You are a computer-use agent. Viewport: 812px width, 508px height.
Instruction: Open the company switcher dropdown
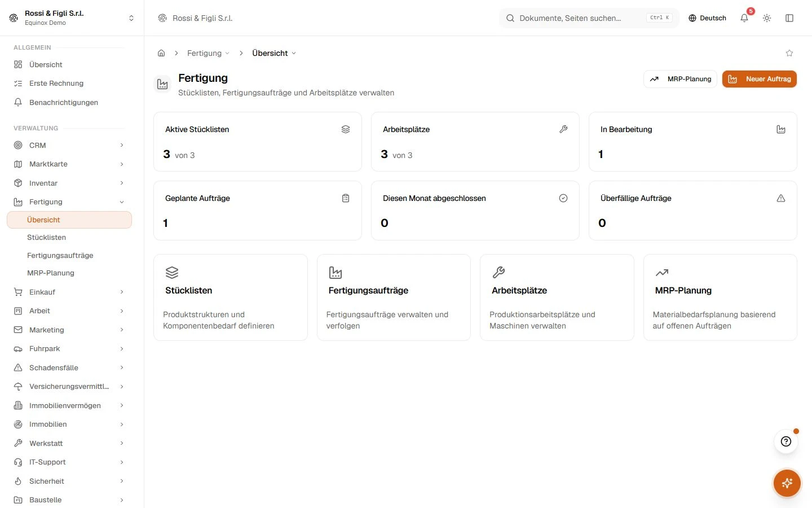[x=72, y=18]
